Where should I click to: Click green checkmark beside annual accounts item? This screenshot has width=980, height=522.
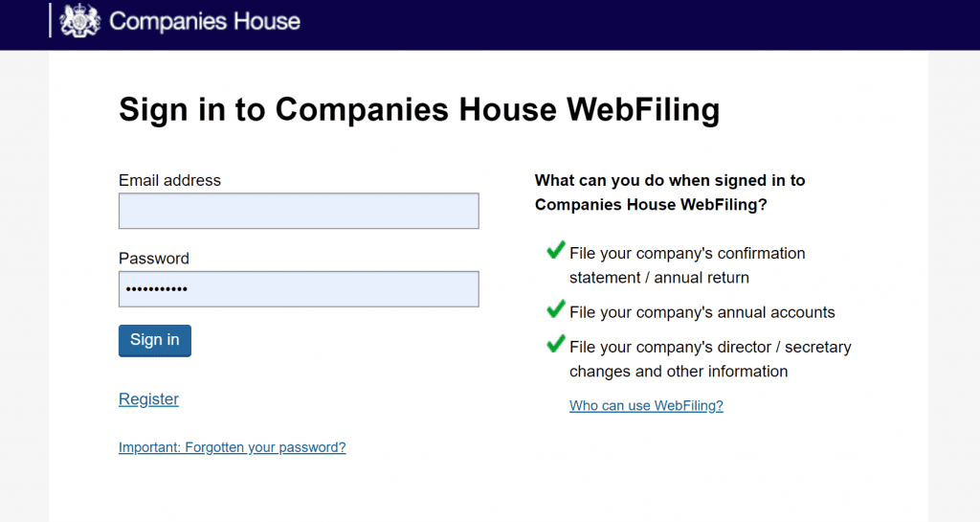(555, 310)
